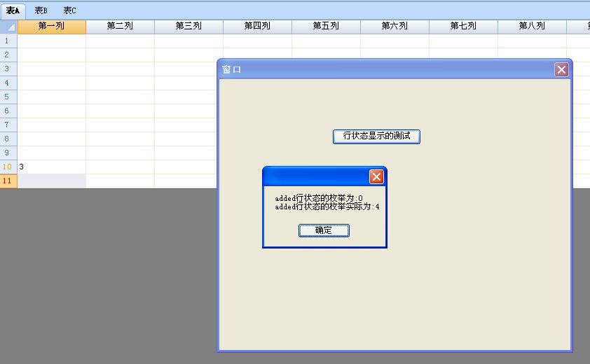Select row header 11

[x=8, y=181]
